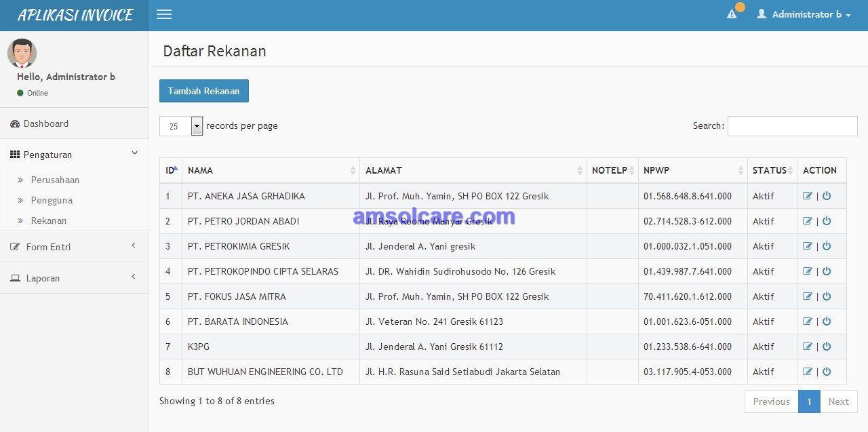Viewport: 868px width, 432px height.
Task: Click the Showing 1 to 8 entries text
Action: [x=217, y=401]
